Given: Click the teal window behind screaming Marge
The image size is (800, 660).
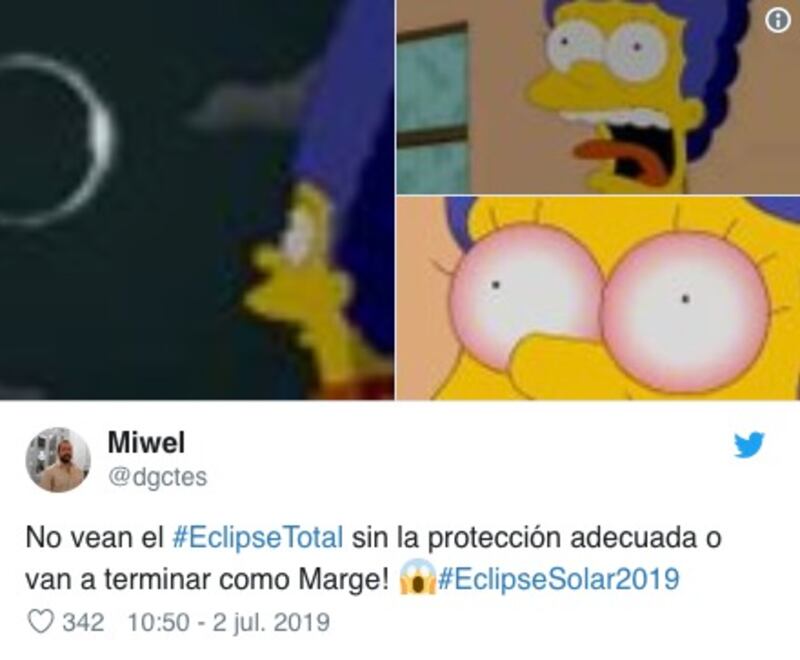Looking at the screenshot, I should click(432, 107).
